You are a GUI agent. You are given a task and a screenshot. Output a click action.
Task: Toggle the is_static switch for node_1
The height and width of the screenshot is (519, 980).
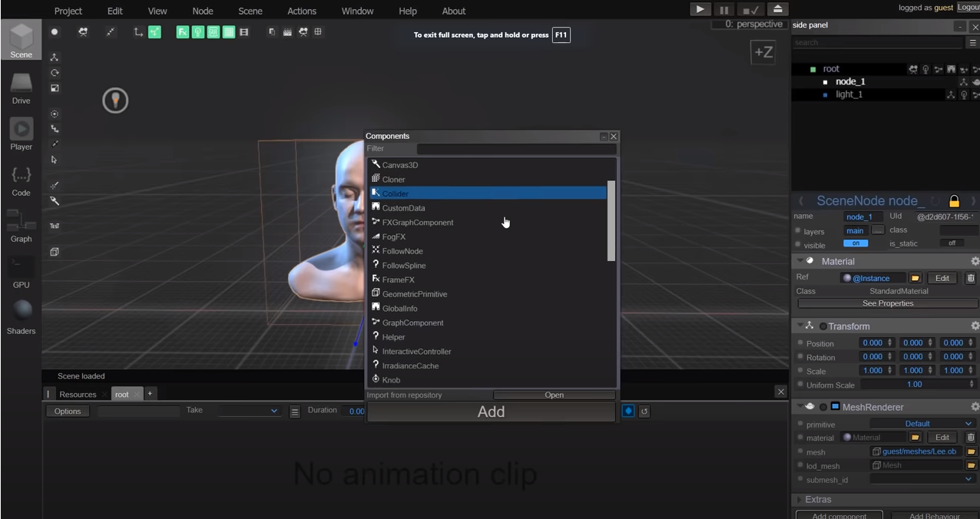[952, 242]
